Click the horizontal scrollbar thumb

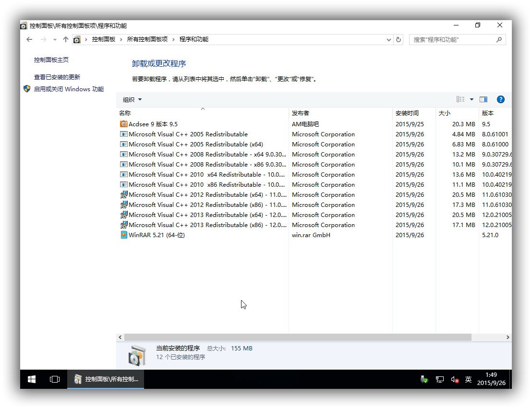pos(298,337)
